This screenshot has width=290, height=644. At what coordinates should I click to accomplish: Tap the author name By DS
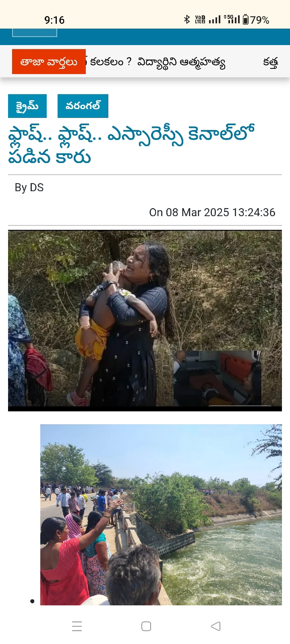(x=29, y=188)
